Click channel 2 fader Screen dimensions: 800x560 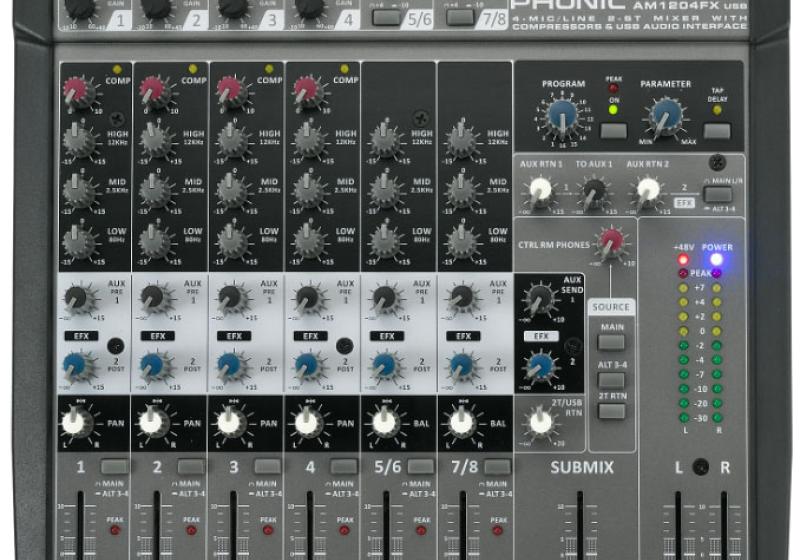(x=157, y=525)
